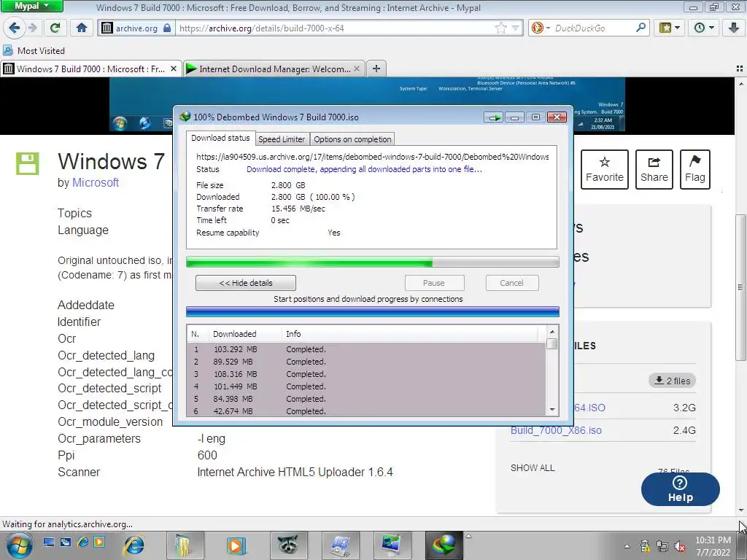Launch Internet Explorer from taskbar

point(134,545)
